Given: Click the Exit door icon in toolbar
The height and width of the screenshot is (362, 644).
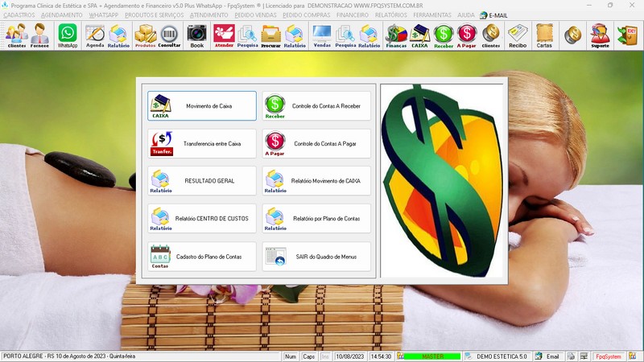Looking at the screenshot, I should coord(628,35).
